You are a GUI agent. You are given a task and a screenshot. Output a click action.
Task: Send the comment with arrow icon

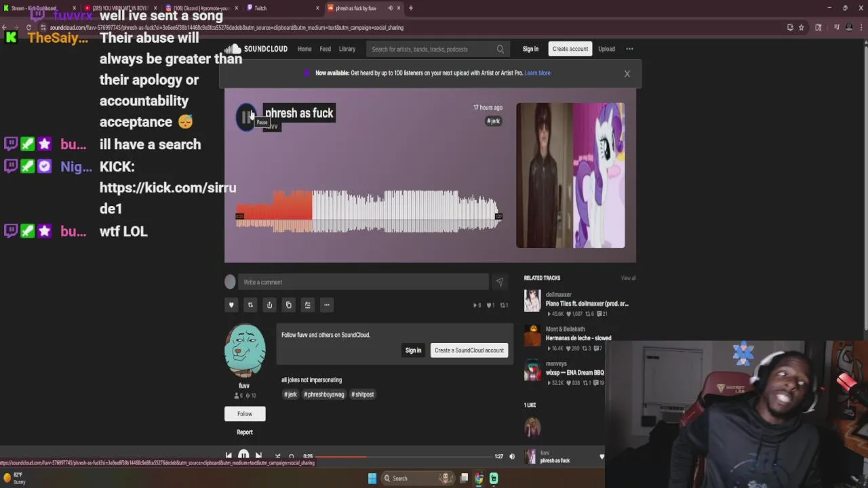click(x=500, y=282)
